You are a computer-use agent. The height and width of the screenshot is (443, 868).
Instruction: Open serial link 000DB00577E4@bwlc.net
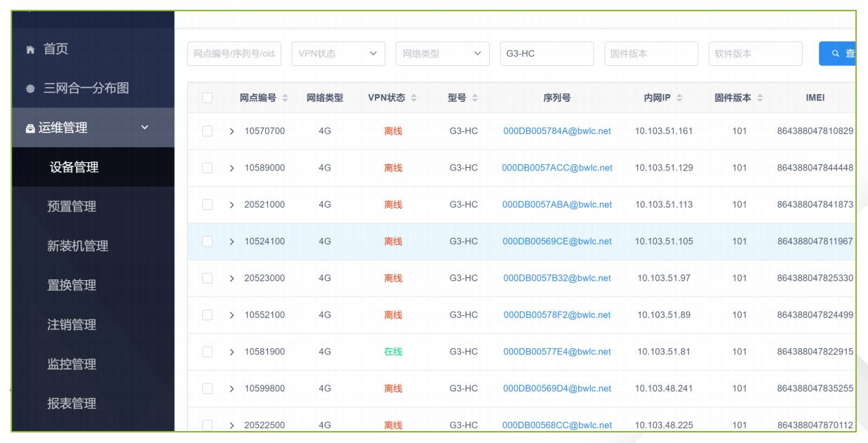click(x=557, y=352)
